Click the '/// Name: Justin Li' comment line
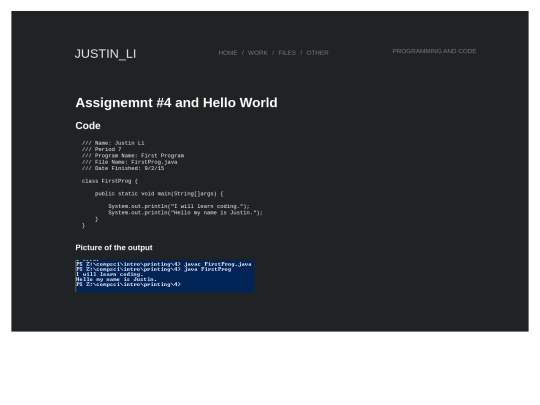This screenshot has width=540, height=405. click(113, 143)
